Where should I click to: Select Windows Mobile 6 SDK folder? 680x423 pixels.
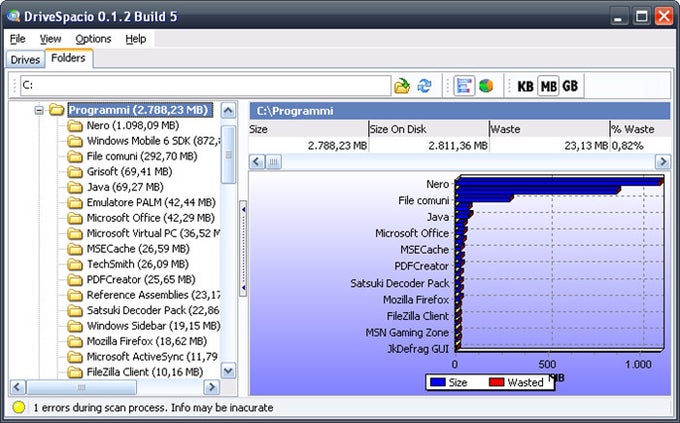[x=154, y=141]
